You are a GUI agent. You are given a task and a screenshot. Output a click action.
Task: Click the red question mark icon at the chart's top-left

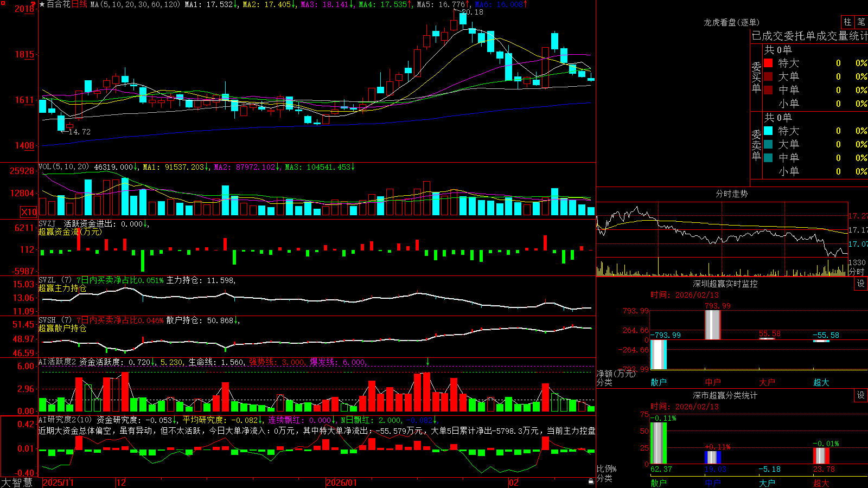tap(34, 4)
